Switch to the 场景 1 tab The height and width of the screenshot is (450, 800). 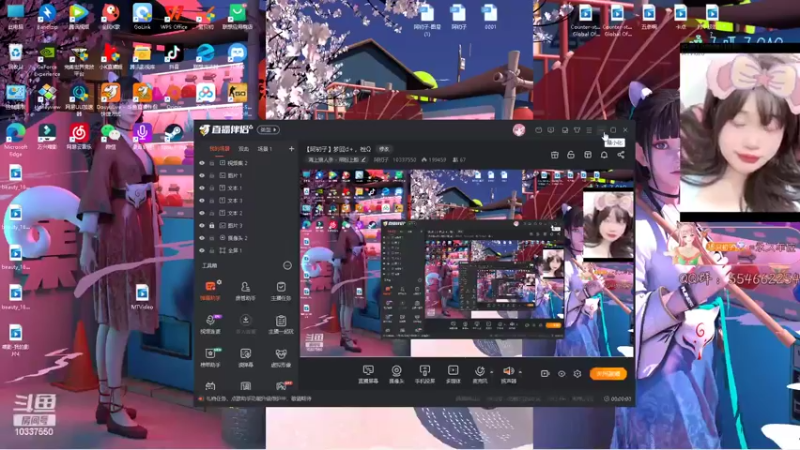point(265,149)
